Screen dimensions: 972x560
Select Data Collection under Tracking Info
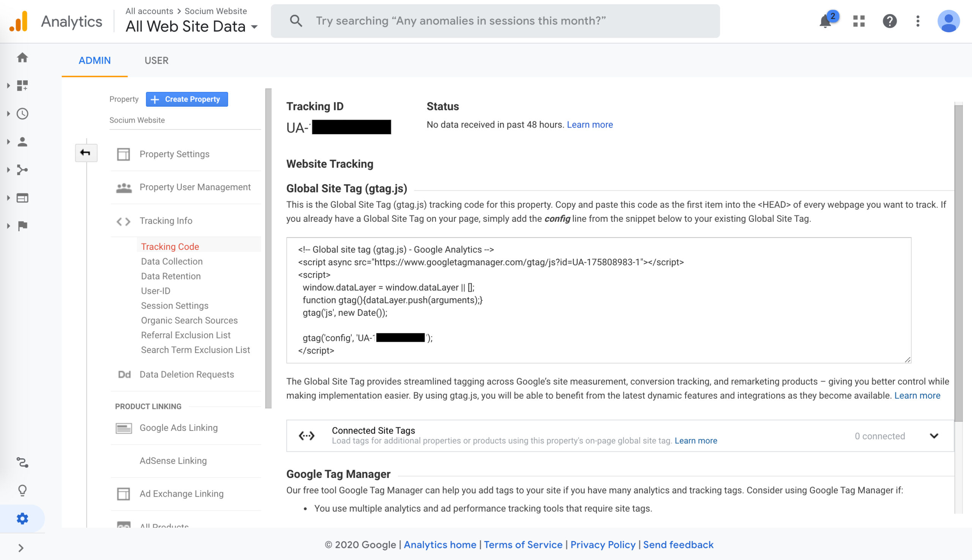pyautogui.click(x=172, y=262)
